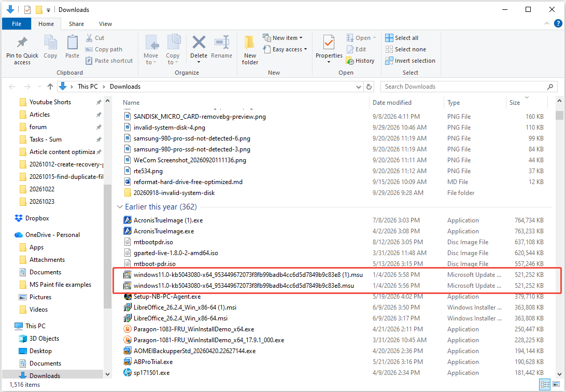Screen dimensions: 566x392
Task: Click Select none
Action: point(405,49)
